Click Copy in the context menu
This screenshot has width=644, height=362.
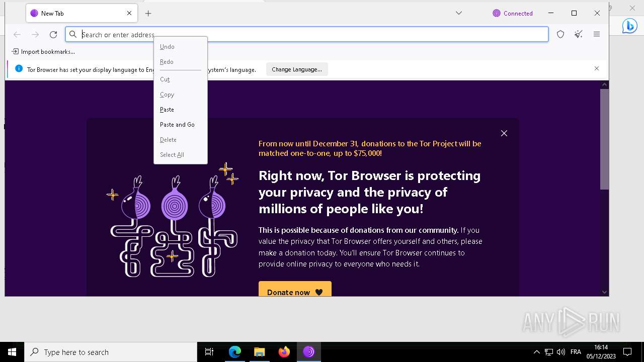pyautogui.click(x=181, y=95)
